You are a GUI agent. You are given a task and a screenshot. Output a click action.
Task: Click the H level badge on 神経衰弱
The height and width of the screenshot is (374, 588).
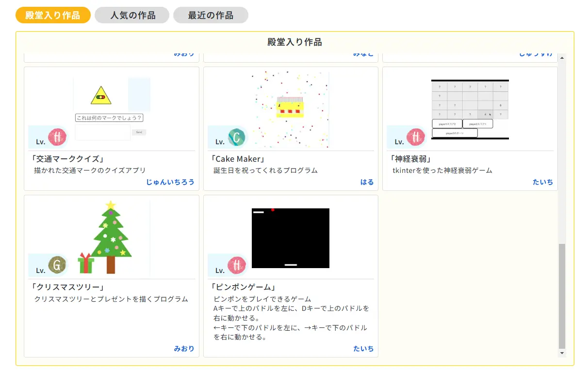[x=415, y=137]
